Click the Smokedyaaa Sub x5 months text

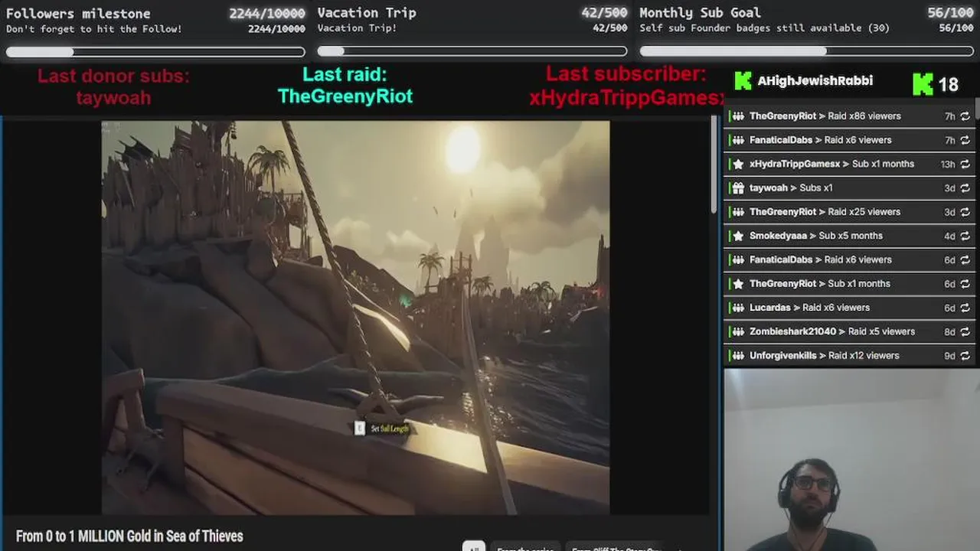pos(815,236)
